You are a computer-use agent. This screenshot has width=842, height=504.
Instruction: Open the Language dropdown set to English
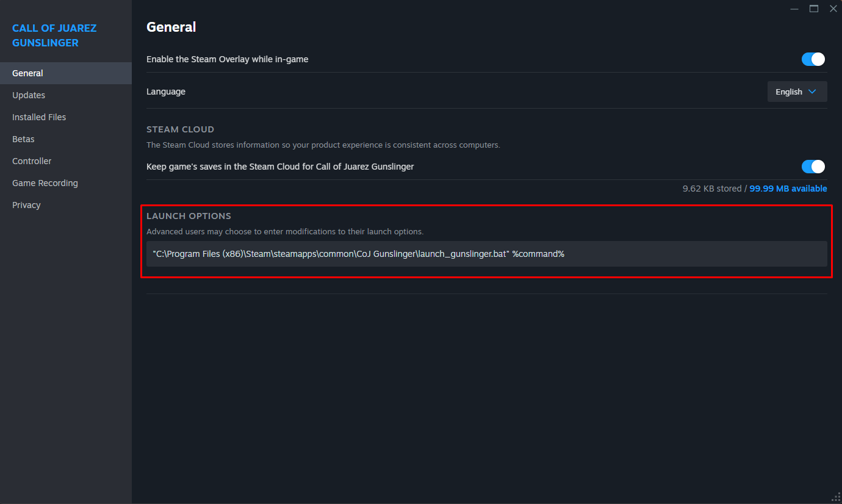coord(797,92)
